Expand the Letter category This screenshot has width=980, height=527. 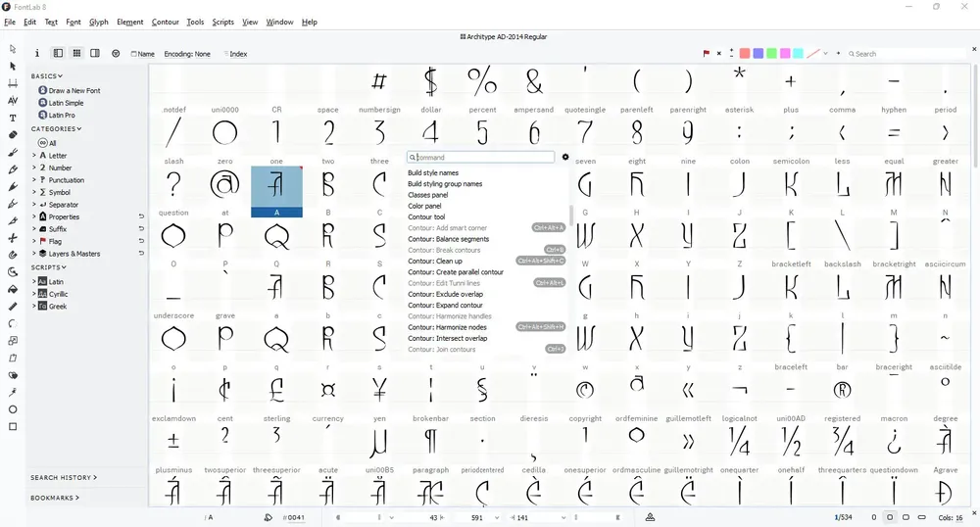(34, 156)
